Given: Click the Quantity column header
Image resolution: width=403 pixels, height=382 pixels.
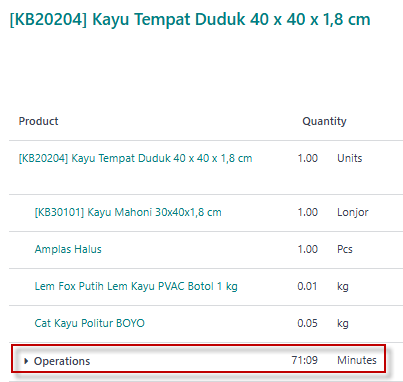Looking at the screenshot, I should click(324, 121).
